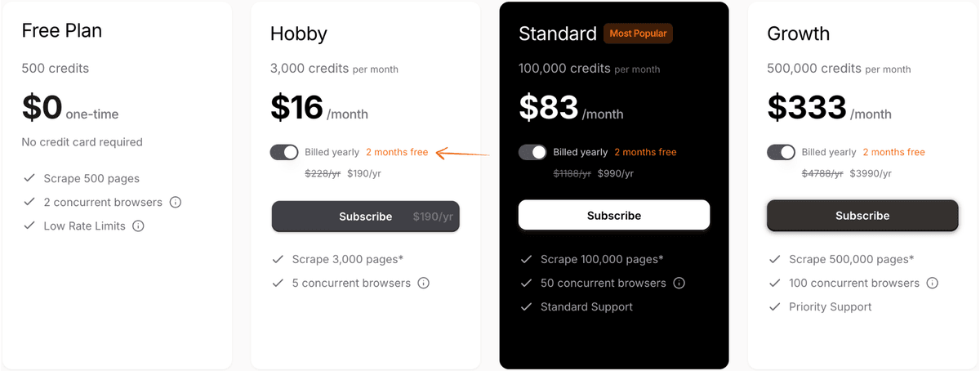
Task: Click Scrape 3,000 pages* feature text
Action: pos(348,259)
